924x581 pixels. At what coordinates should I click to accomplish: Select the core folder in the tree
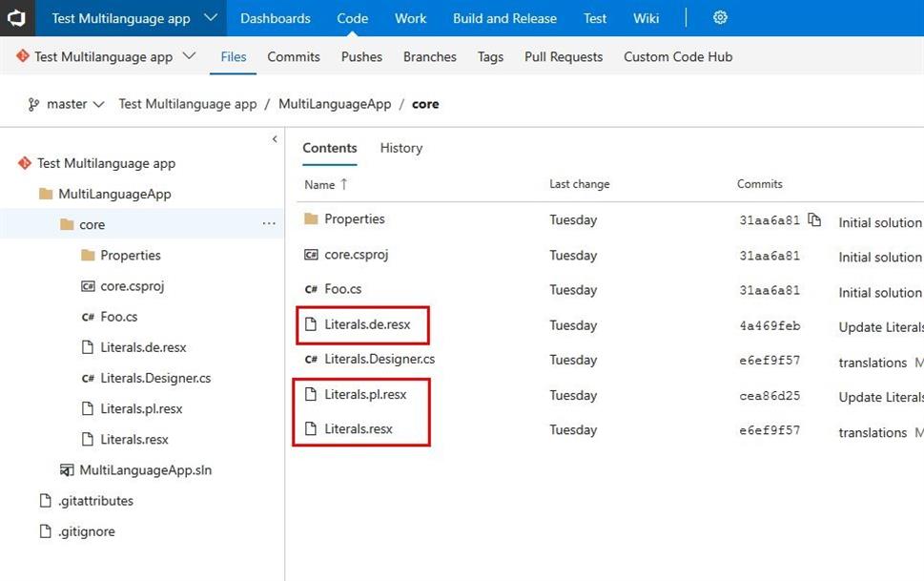click(x=92, y=224)
